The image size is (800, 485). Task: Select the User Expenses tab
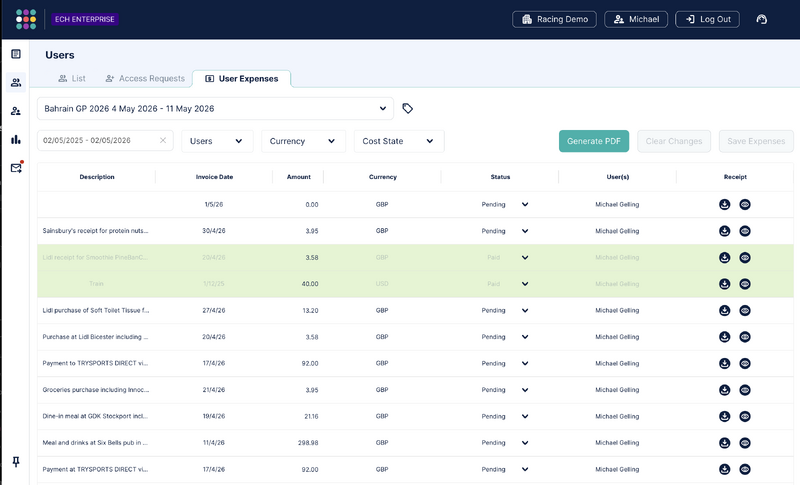pos(242,79)
